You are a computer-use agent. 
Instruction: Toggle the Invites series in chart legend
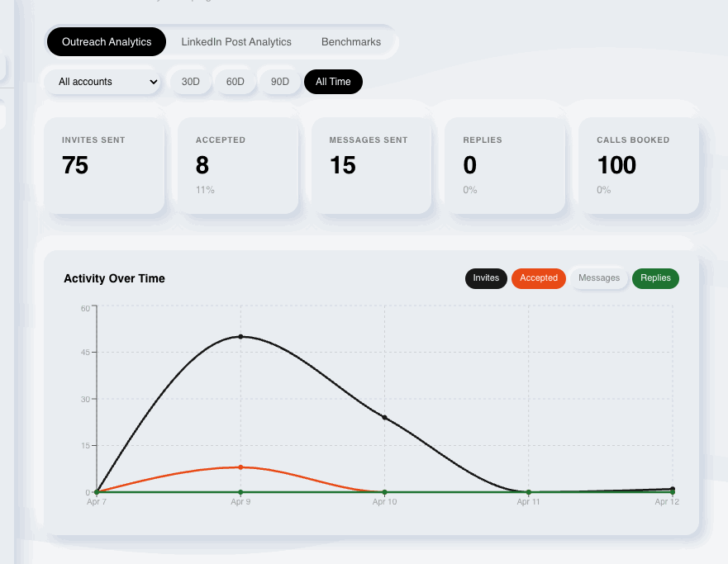point(486,278)
